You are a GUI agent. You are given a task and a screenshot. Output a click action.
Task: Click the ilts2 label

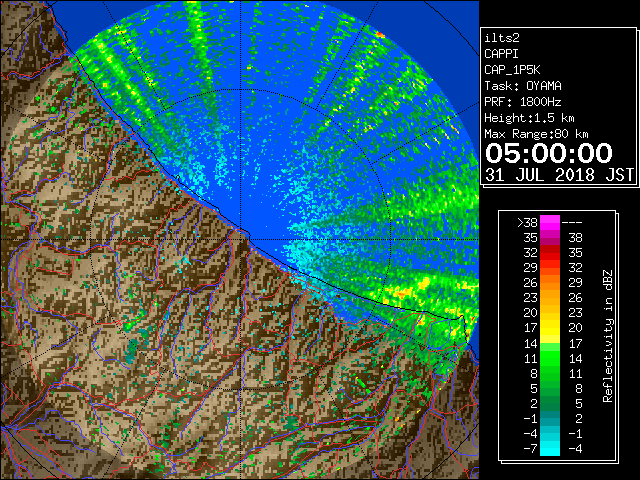502,38
